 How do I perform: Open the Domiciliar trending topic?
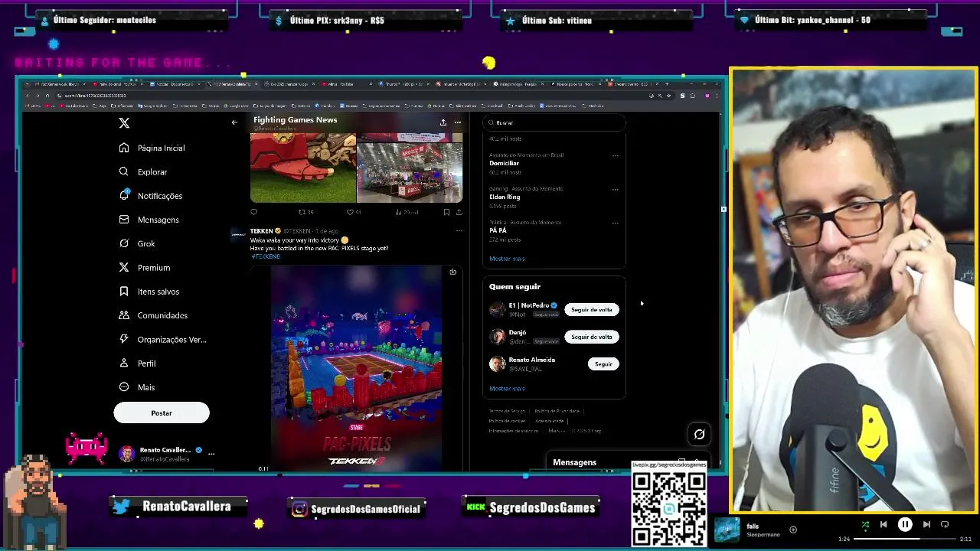click(x=505, y=163)
